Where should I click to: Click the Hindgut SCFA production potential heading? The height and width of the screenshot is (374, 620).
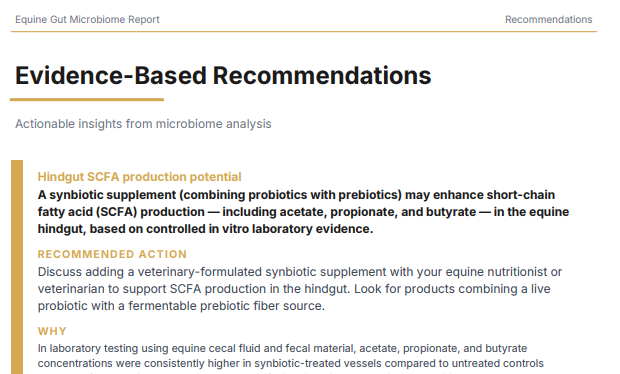[x=139, y=177]
